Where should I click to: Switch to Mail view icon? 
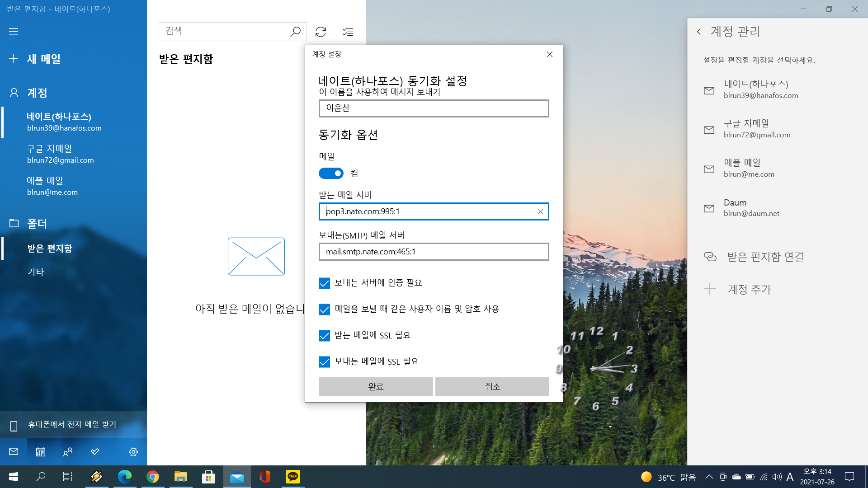click(x=14, y=452)
